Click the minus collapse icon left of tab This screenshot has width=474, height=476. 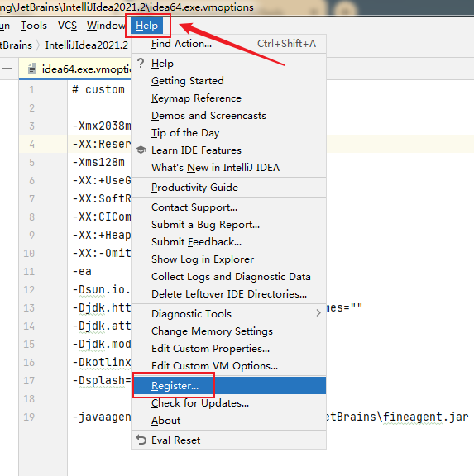click(7, 69)
